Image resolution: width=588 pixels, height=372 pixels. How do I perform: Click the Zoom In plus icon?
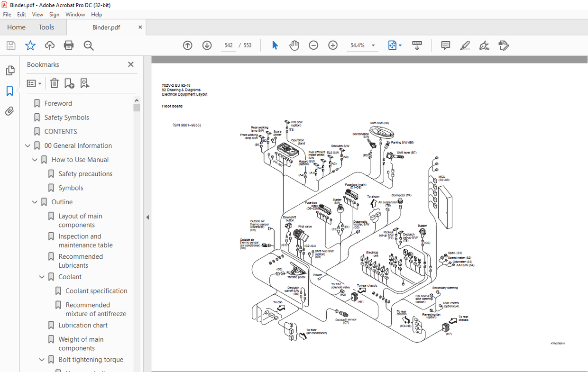click(332, 45)
